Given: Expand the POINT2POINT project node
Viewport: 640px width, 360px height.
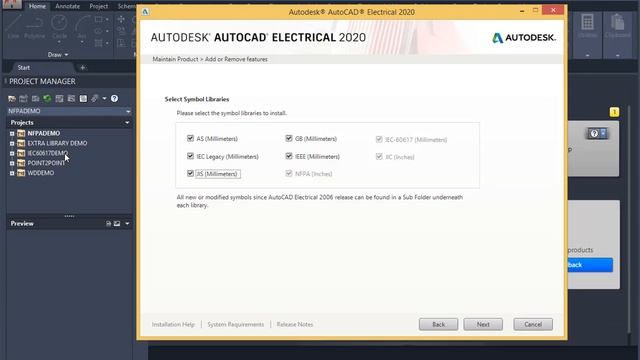Looking at the screenshot, I should coord(12,163).
